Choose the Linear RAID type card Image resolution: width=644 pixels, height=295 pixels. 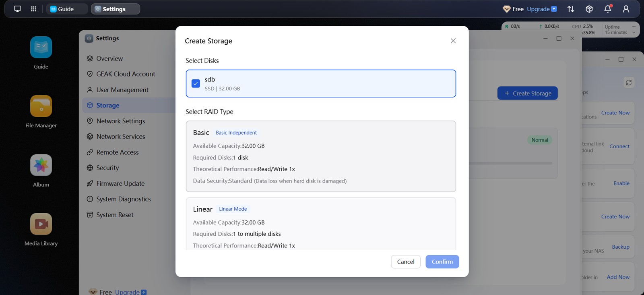321,224
